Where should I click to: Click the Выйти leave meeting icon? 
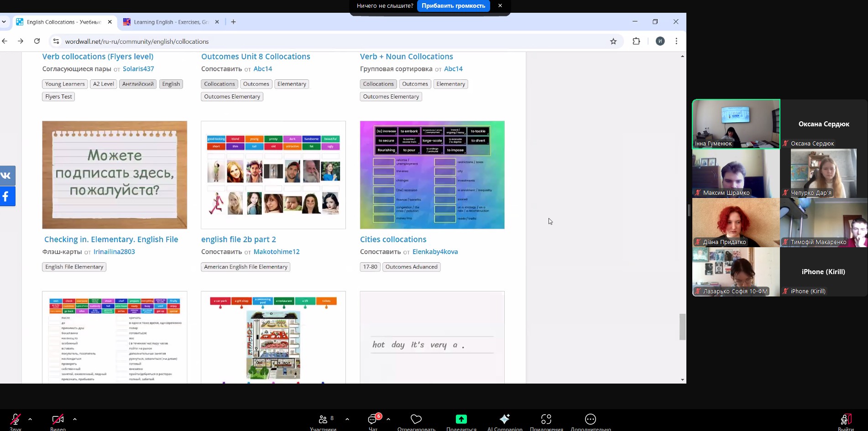[846, 419]
